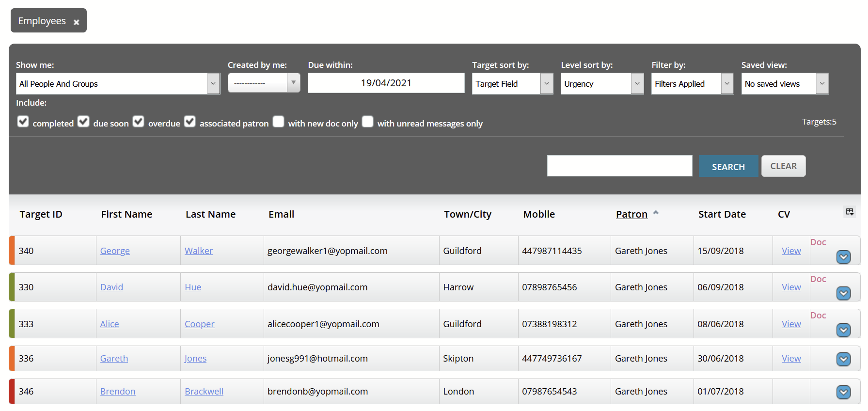868x411 pixels.
Task: Click green urgency swatch for target 330
Action: [x=12, y=287]
